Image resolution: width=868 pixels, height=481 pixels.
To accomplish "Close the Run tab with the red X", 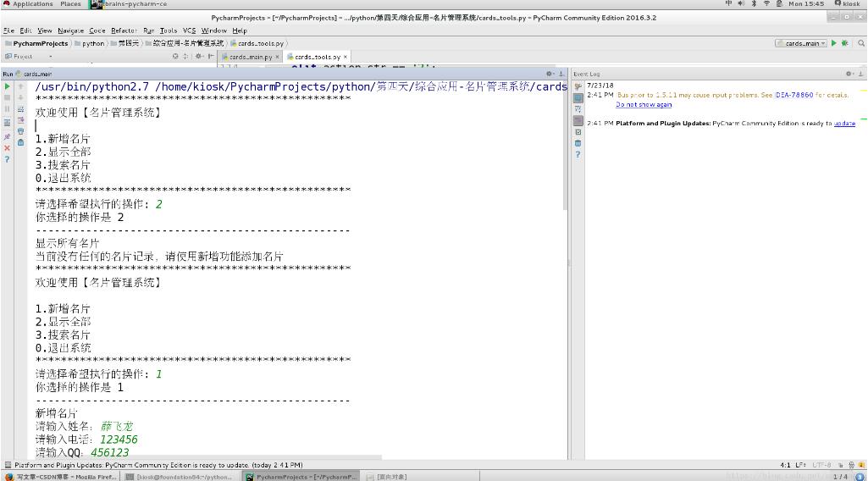I will 7,148.
